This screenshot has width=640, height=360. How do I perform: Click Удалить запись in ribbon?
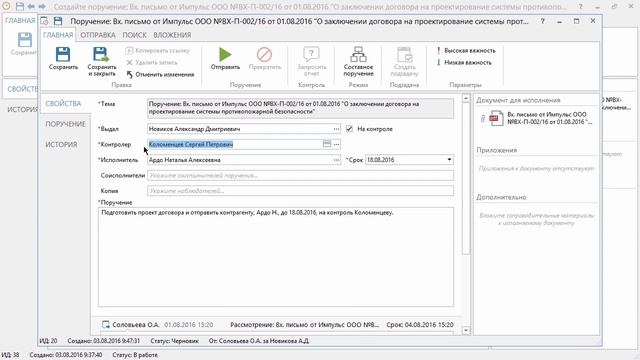click(152, 62)
